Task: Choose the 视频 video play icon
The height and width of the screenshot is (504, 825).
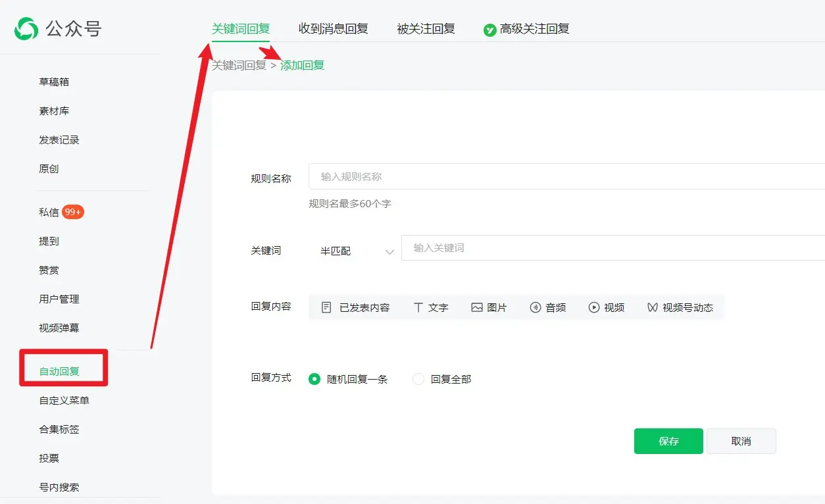Action: click(x=594, y=307)
